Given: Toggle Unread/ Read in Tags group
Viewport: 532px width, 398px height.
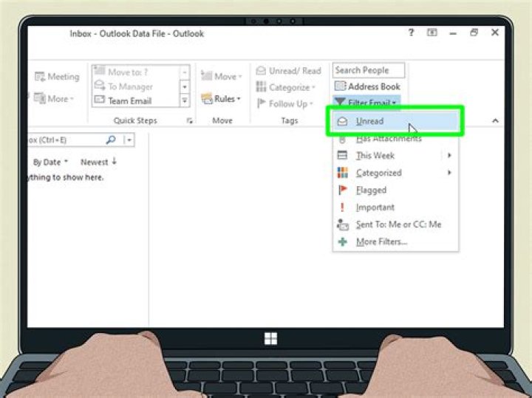Looking at the screenshot, I should pyautogui.click(x=288, y=71).
